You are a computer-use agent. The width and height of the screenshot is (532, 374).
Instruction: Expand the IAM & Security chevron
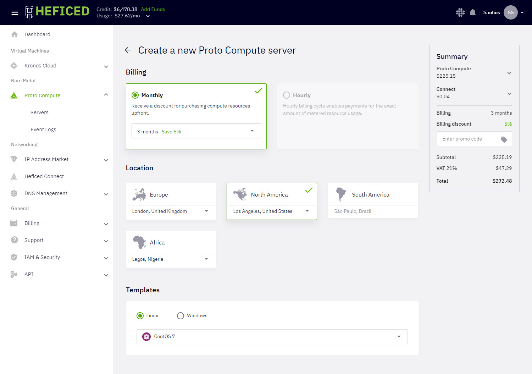(106, 258)
